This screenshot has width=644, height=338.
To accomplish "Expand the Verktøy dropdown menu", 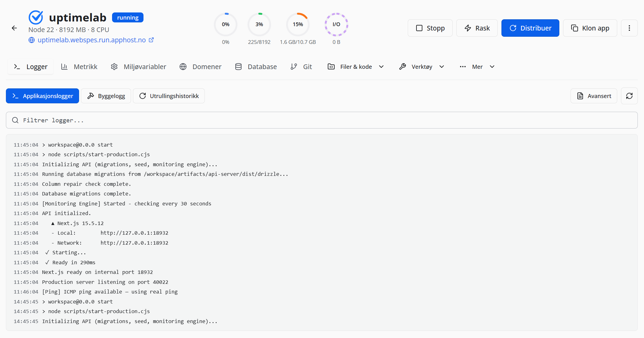I will click(x=422, y=67).
